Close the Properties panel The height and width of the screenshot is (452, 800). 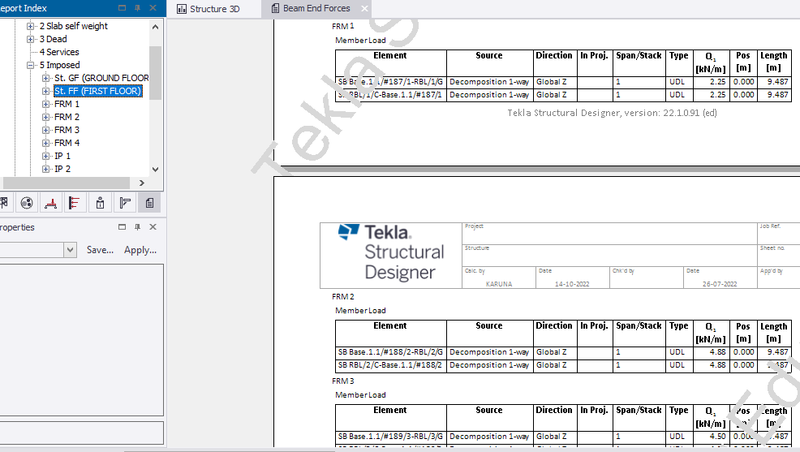tap(153, 227)
